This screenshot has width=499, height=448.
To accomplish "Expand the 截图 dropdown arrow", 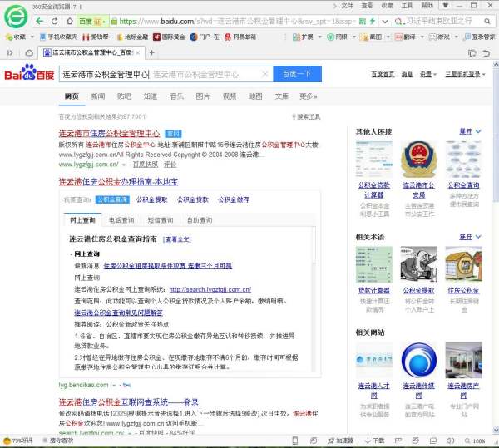I will click(388, 37).
